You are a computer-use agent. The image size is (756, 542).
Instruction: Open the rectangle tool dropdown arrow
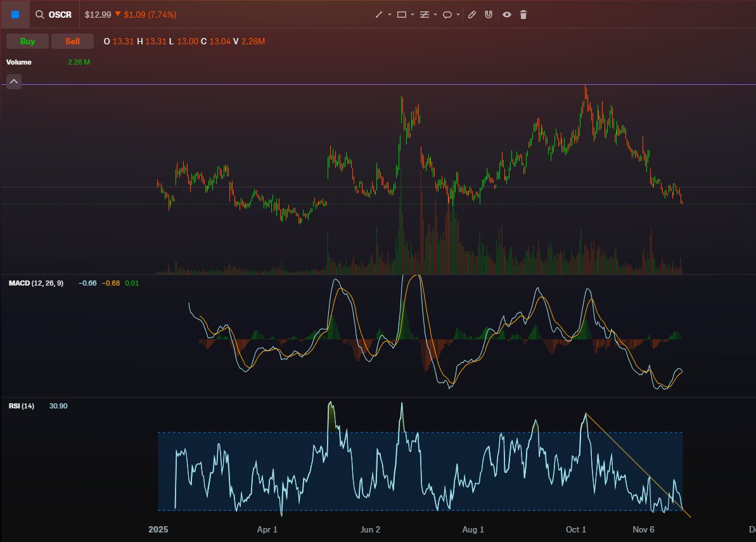point(413,15)
